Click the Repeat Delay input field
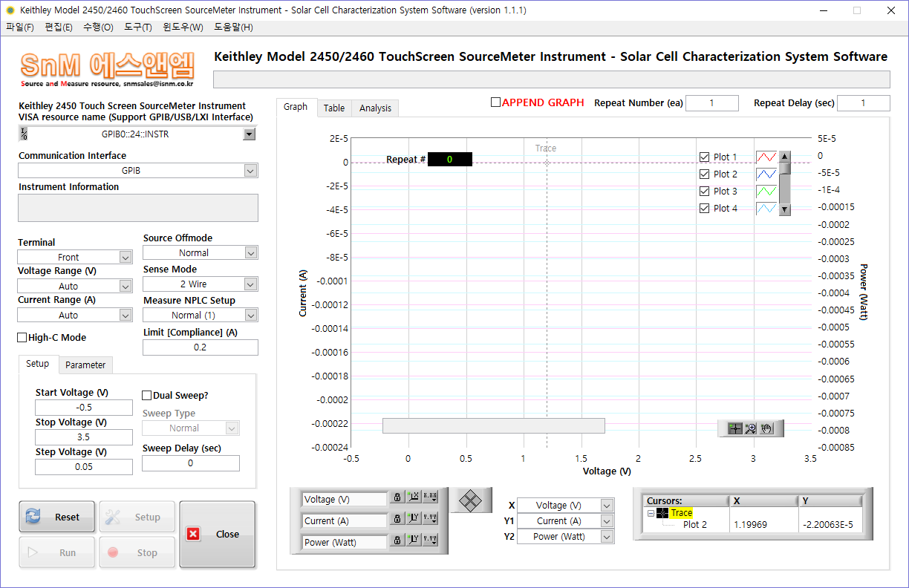The image size is (909, 588). [x=864, y=103]
